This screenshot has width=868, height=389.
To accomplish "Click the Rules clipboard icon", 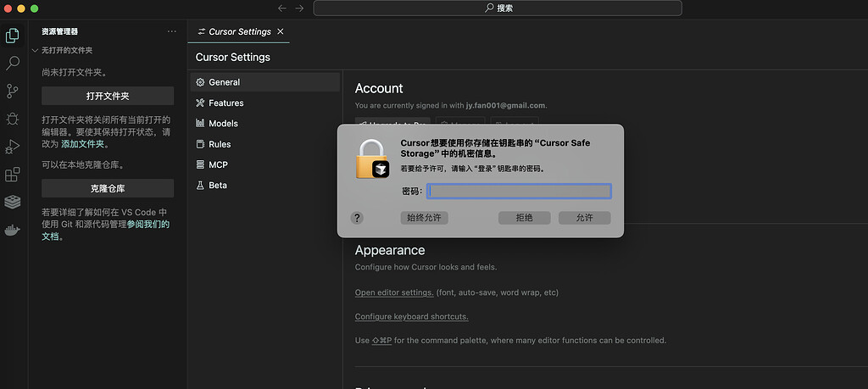I will point(200,144).
